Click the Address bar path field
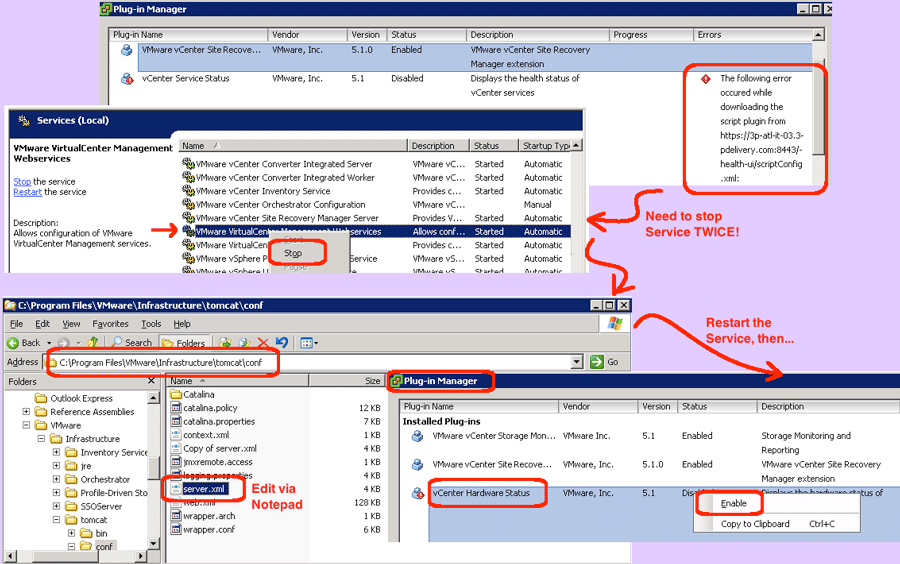 point(313,362)
